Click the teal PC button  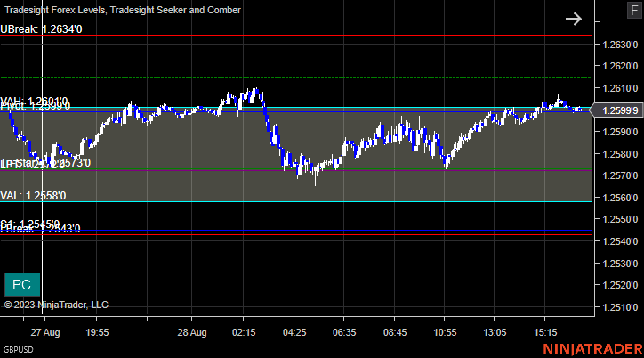[22, 284]
